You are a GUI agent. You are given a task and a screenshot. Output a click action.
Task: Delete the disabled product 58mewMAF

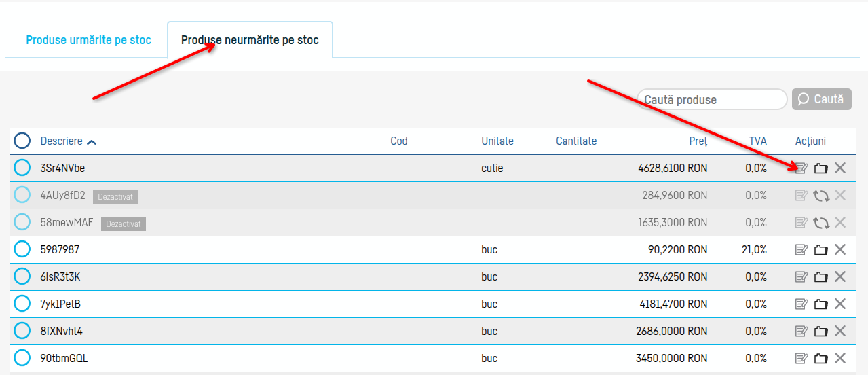[840, 223]
